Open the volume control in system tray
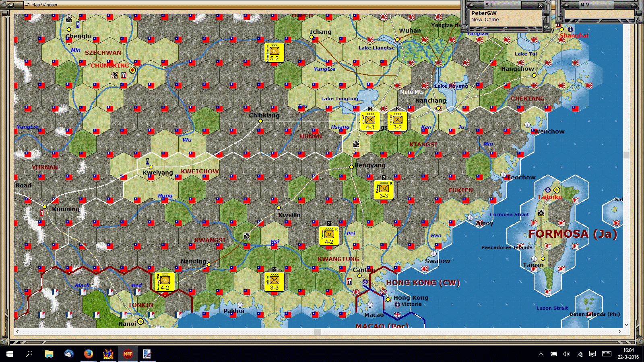Screen dimensions: 644x362 click(x=566, y=354)
